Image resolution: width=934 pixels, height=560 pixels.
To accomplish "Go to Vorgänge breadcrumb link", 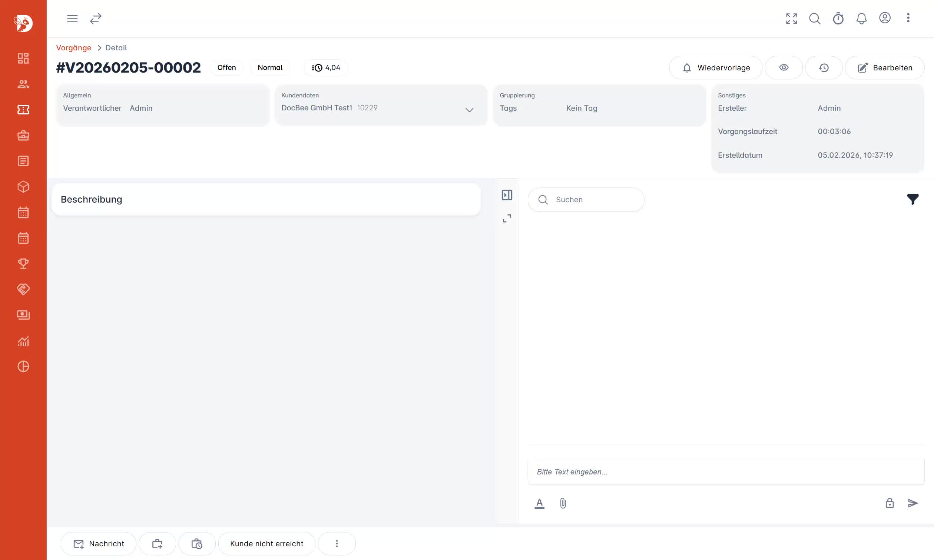I will (x=74, y=47).
